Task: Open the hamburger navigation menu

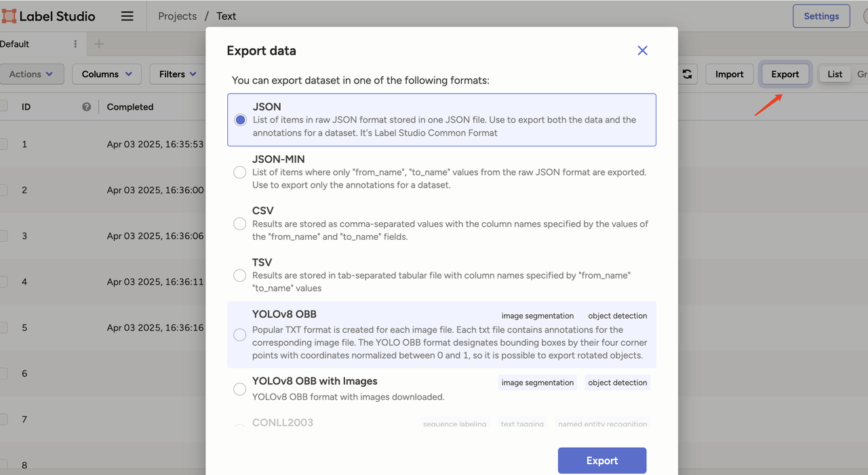Action: 127,16
